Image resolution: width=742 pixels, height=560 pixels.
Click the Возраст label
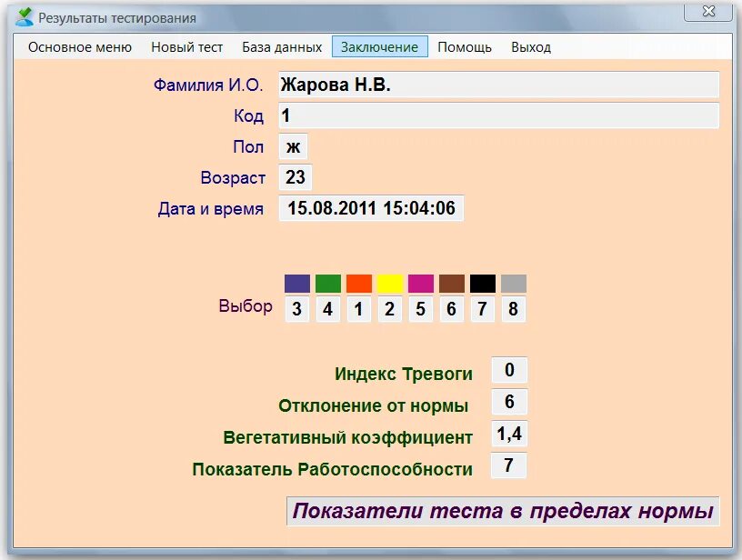(233, 178)
